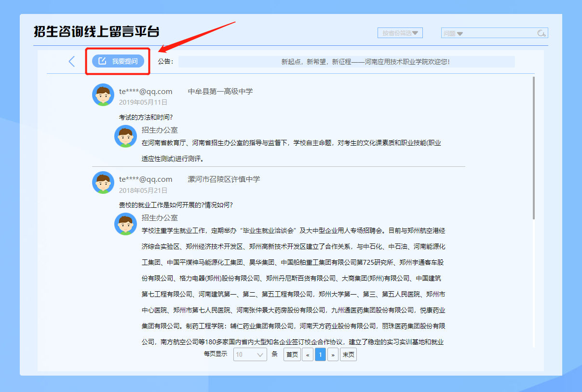Image resolution: width=582 pixels, height=392 pixels.
Task: Click 招生办公室 avatar replying about employment
Action: point(125,224)
